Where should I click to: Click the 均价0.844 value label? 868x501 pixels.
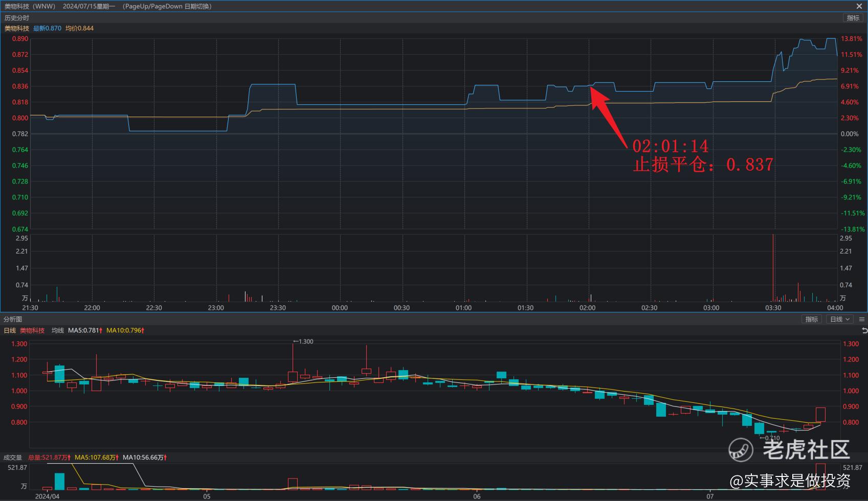79,28
